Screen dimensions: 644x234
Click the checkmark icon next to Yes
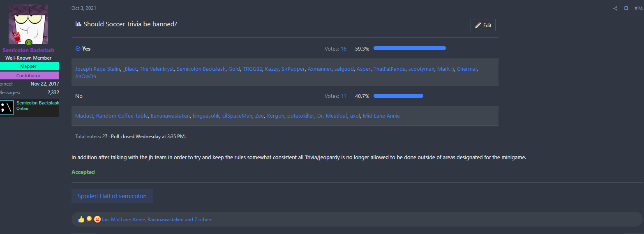tap(78, 49)
